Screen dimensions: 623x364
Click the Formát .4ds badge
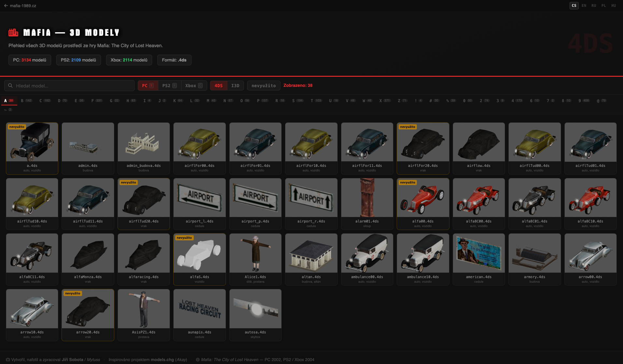tap(174, 60)
